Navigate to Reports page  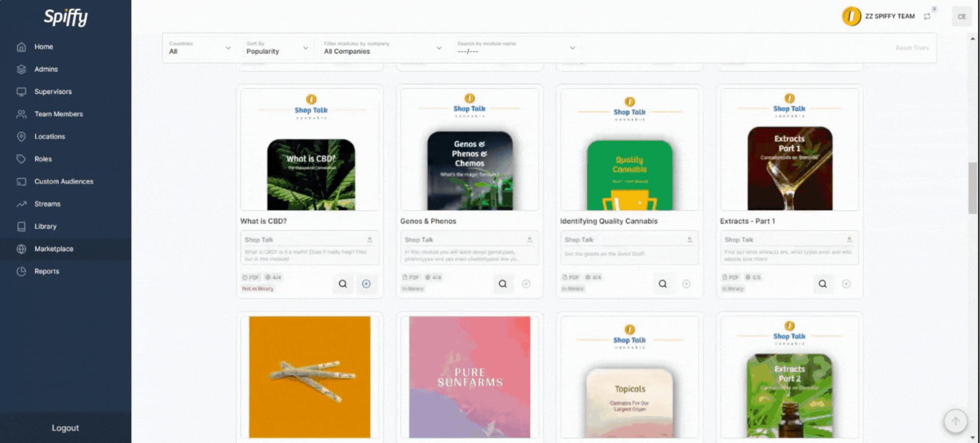pyautogui.click(x=46, y=271)
